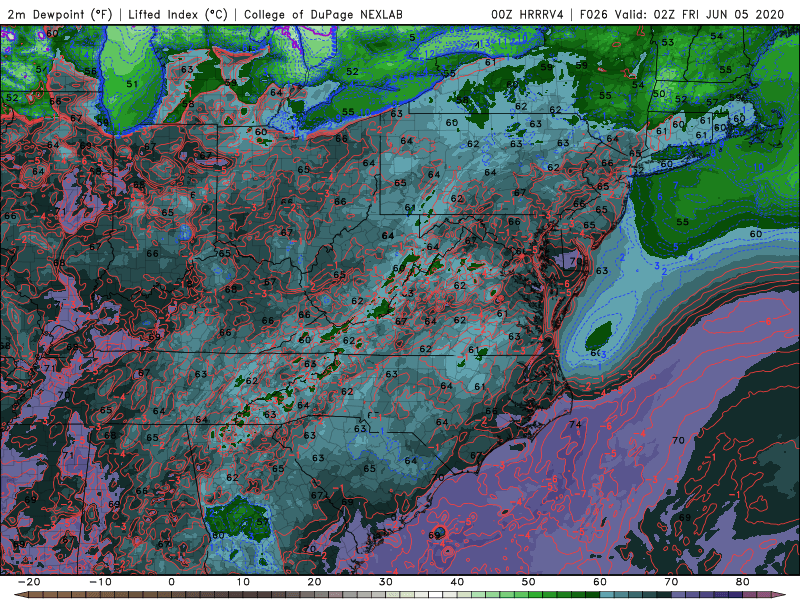The width and height of the screenshot is (800, 600).
Task: Click the '10' color bar label
Action: click(243, 582)
